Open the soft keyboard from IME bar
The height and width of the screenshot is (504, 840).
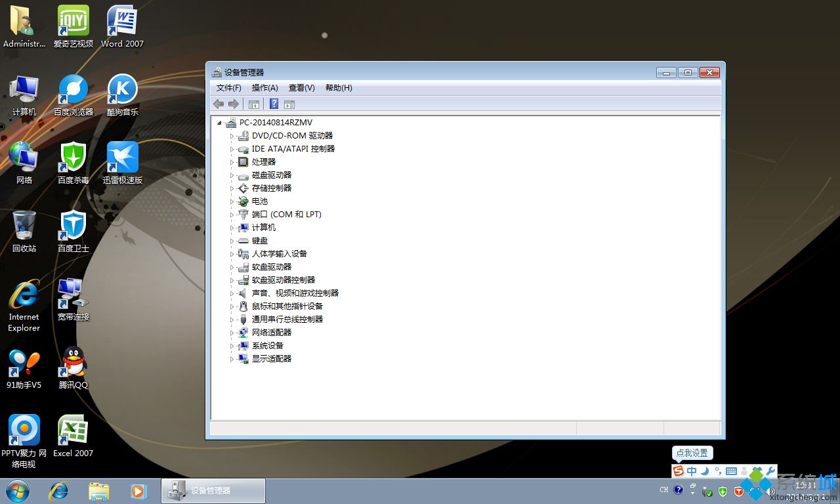731,471
